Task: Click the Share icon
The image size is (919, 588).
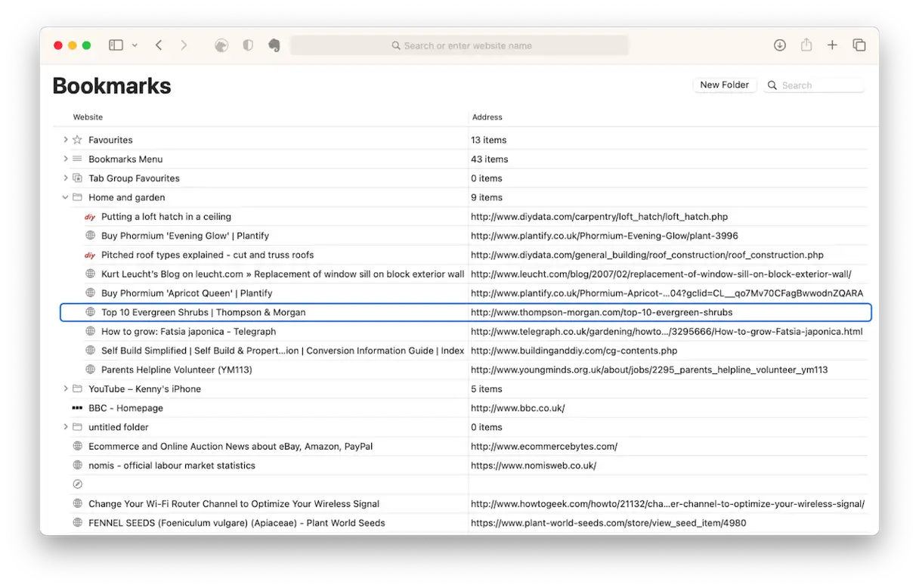Action: click(x=806, y=45)
